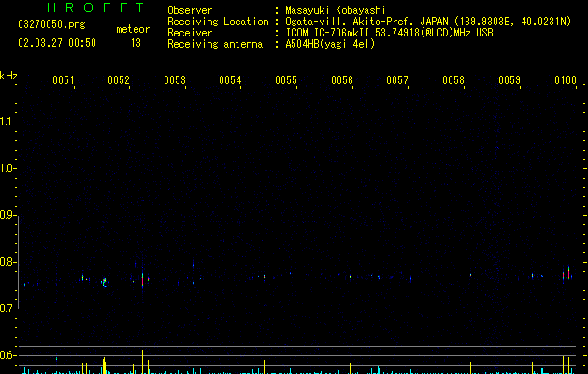
Task: Click frequency axis label 1.1
Action: coord(7,122)
